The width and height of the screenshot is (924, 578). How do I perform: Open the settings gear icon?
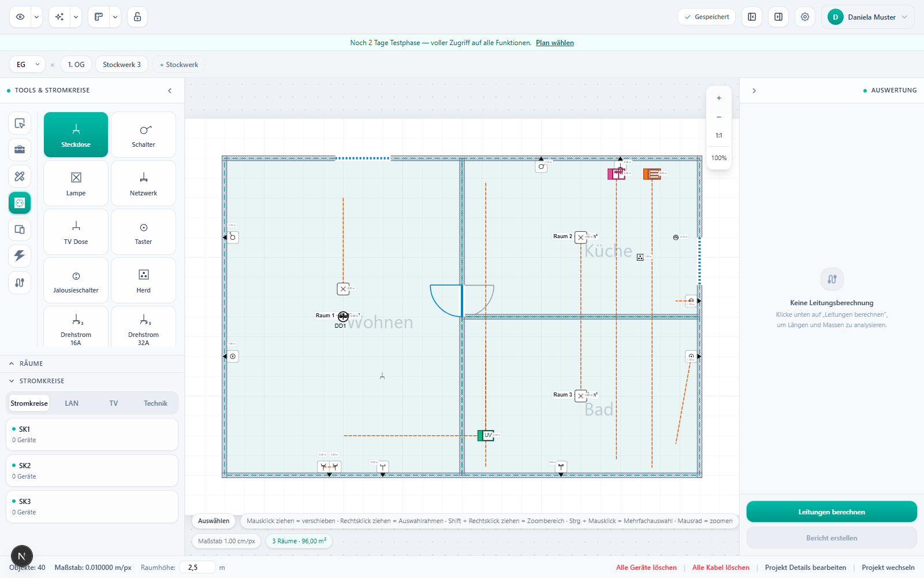coord(805,17)
